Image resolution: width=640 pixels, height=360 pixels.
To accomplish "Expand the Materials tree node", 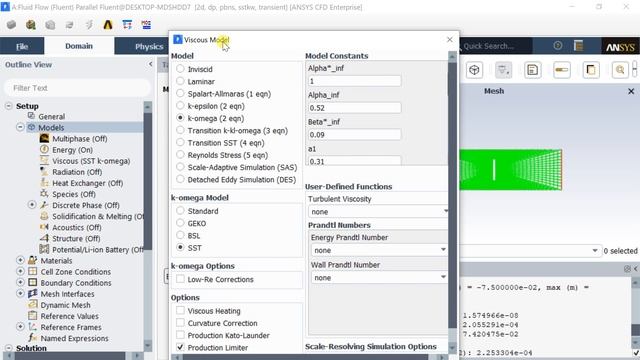I will [20, 260].
